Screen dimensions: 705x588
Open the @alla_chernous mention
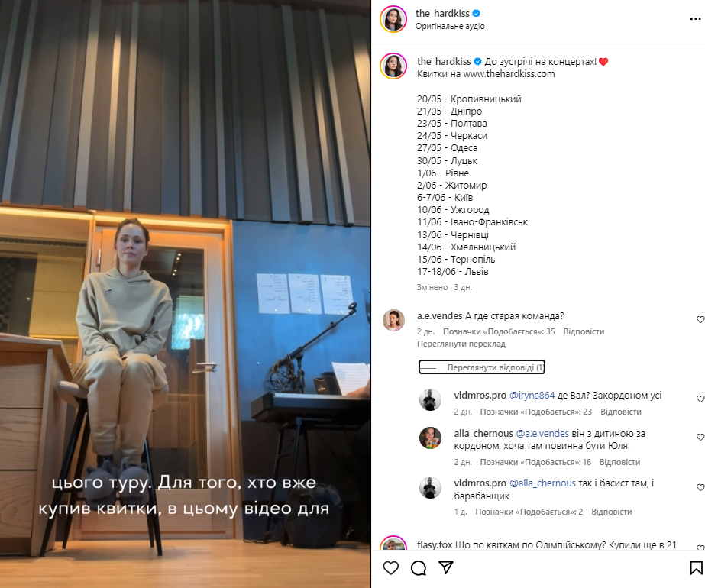pos(542,483)
